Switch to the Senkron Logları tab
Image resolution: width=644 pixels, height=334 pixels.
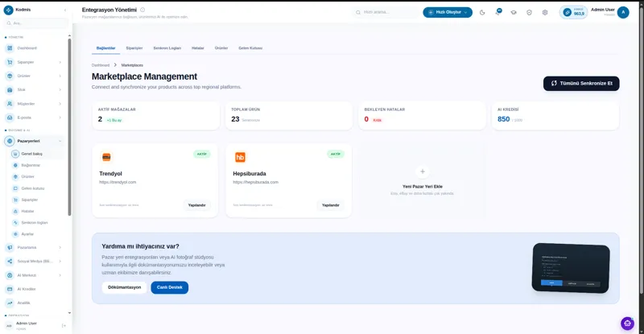click(x=167, y=48)
